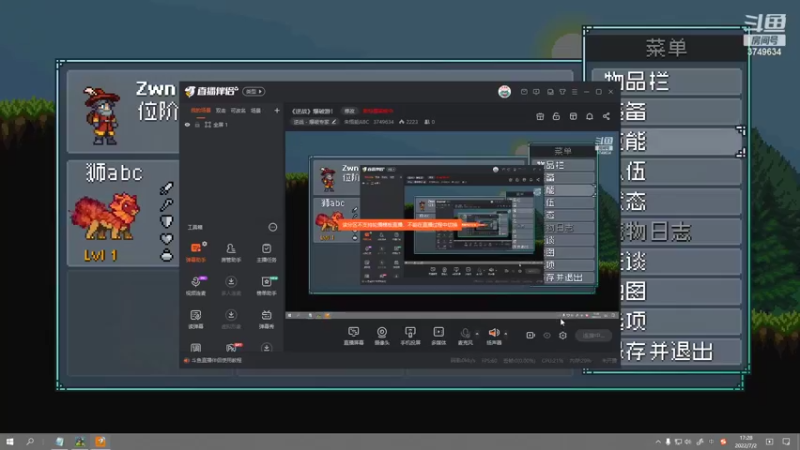
Task: Open mode selector pill beside app logo
Action: 254,91
